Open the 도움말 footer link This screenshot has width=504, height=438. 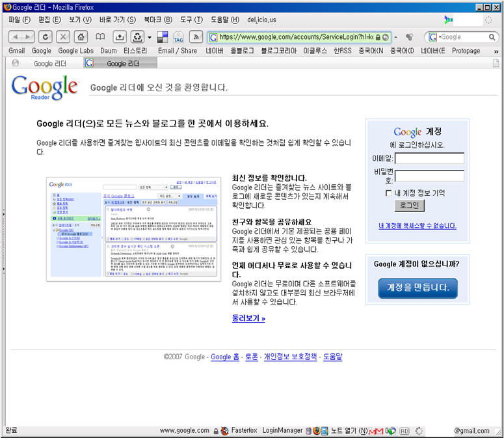click(x=332, y=357)
